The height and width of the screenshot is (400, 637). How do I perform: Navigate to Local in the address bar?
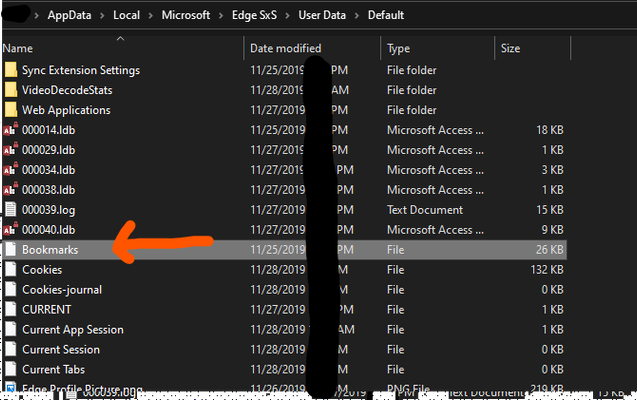[x=126, y=15]
